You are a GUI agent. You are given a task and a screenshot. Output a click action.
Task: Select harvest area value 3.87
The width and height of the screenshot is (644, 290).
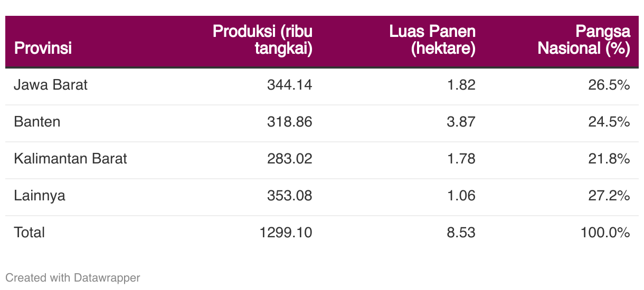coord(460,122)
